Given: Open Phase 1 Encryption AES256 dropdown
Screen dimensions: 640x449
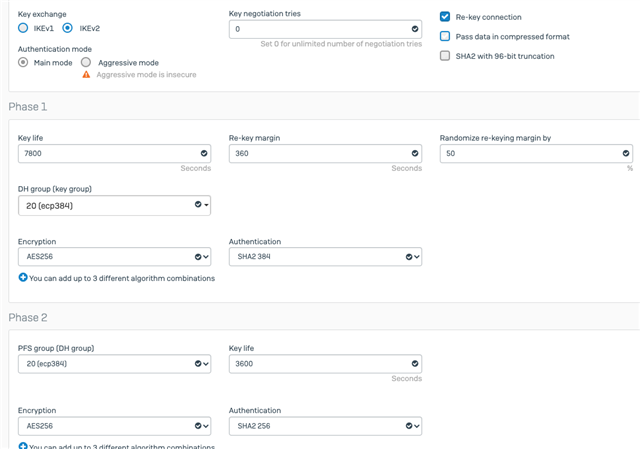Looking at the screenshot, I should point(114,257).
